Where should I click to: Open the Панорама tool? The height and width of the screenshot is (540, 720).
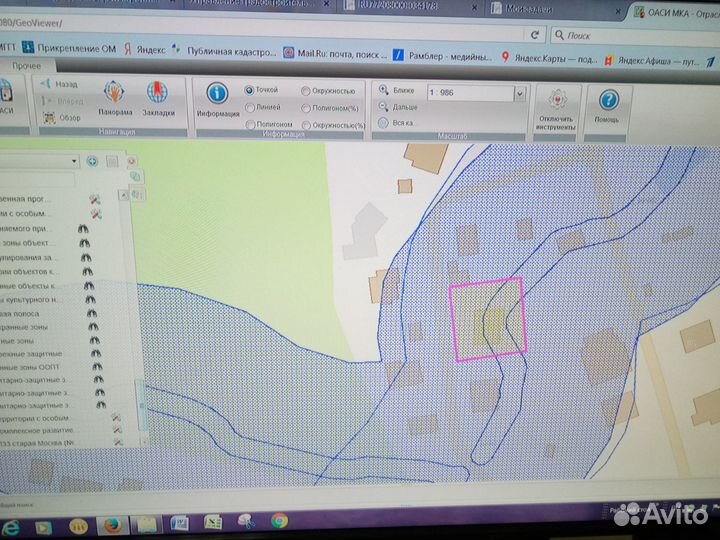click(x=116, y=95)
